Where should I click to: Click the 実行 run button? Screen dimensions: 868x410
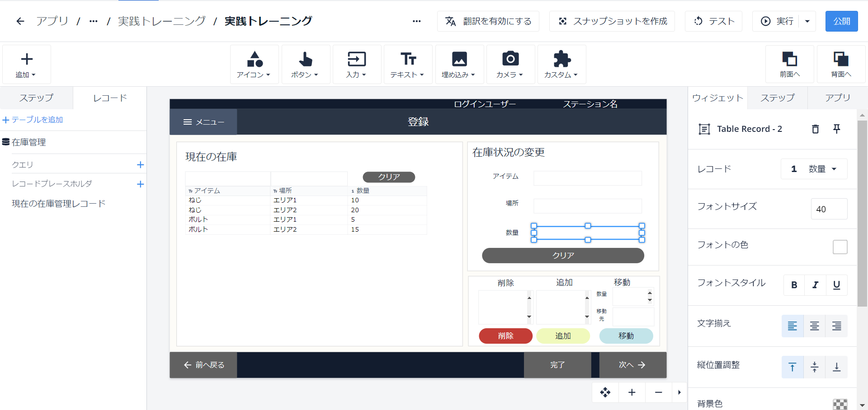776,21
